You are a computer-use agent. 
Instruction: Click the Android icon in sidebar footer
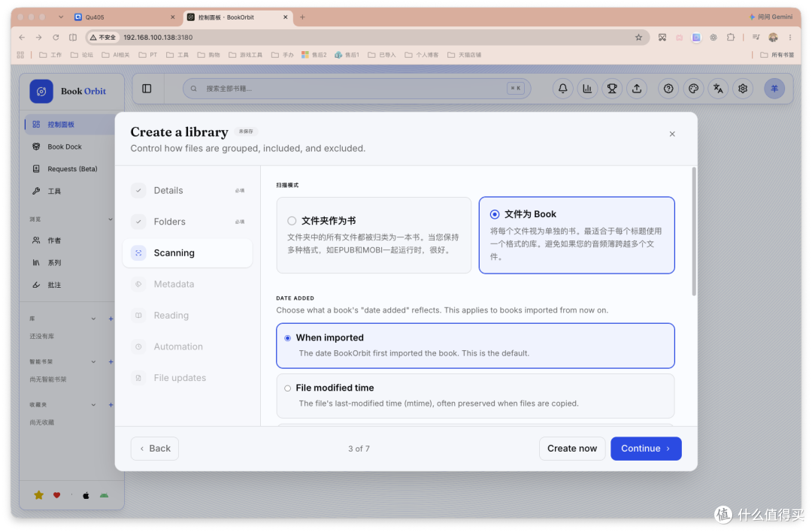point(104,495)
